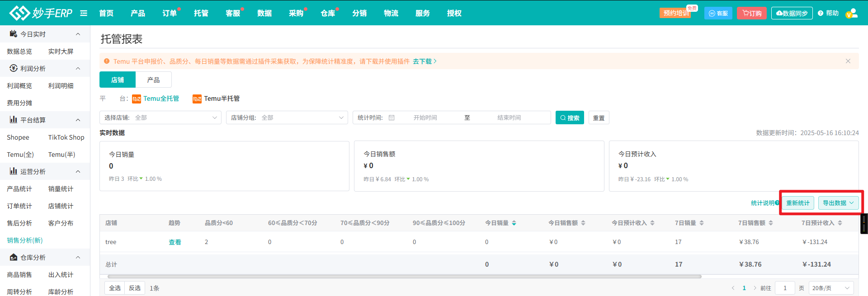Click the 开始时间 date input
This screenshot has width=868, height=296.
(x=425, y=117)
